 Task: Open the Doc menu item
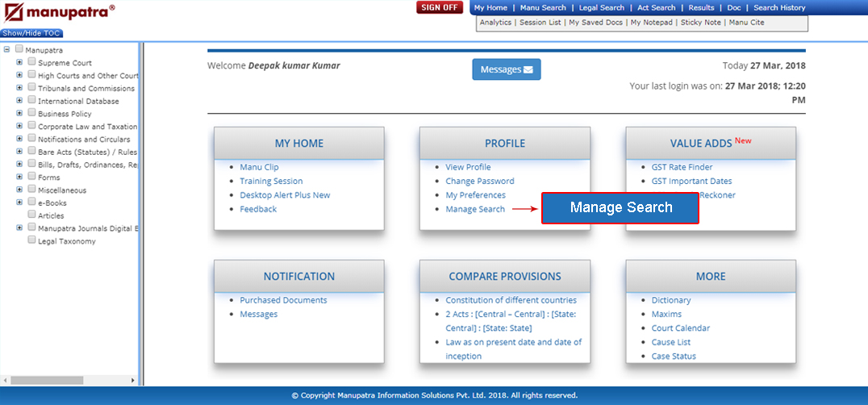(734, 8)
